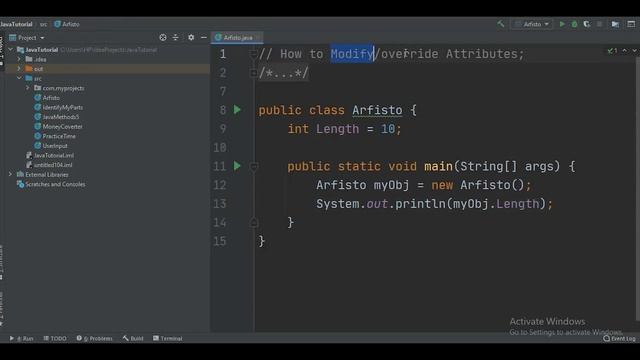The width and height of the screenshot is (640, 360).
Task: Click the editor vertical scrollbar
Action: (638, 188)
